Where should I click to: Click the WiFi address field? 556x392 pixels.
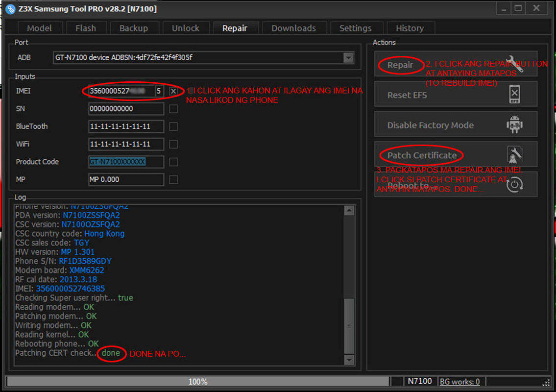[126, 145]
